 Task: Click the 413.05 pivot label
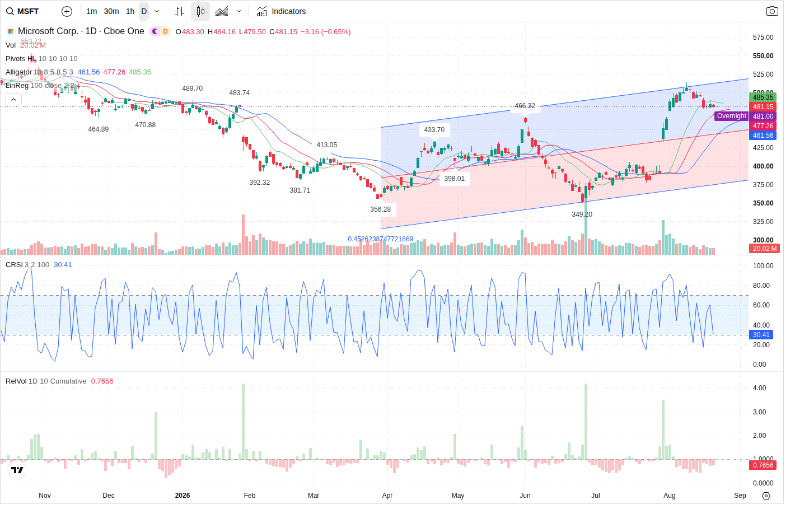click(327, 145)
